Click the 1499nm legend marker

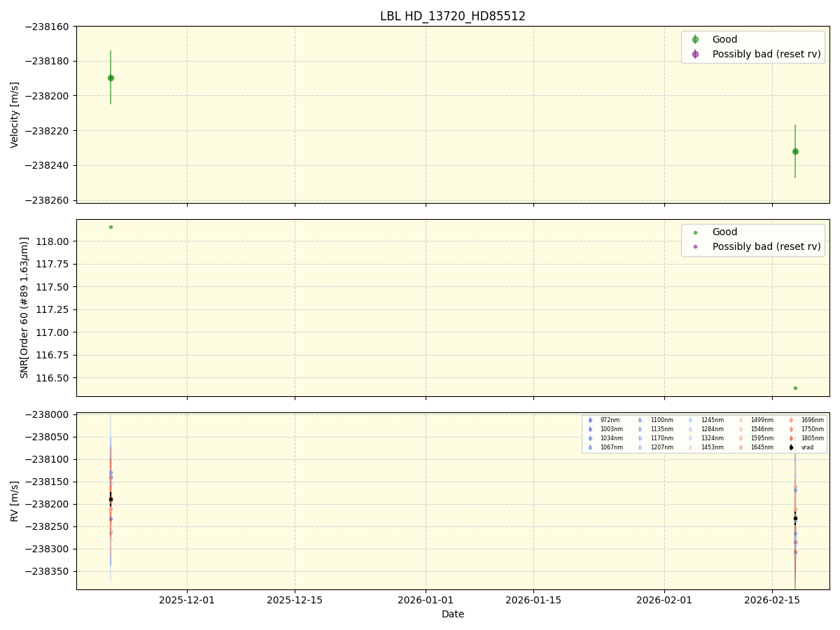[x=741, y=420]
